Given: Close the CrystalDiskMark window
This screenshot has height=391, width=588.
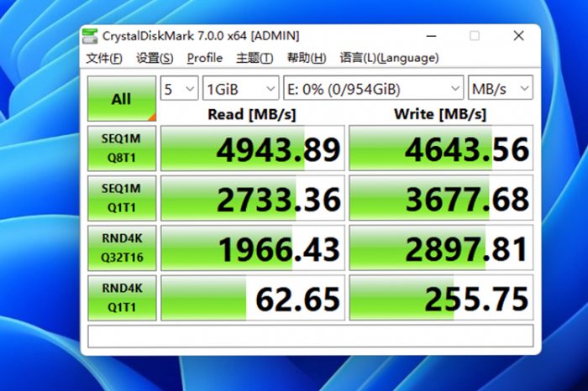Looking at the screenshot, I should [x=518, y=36].
